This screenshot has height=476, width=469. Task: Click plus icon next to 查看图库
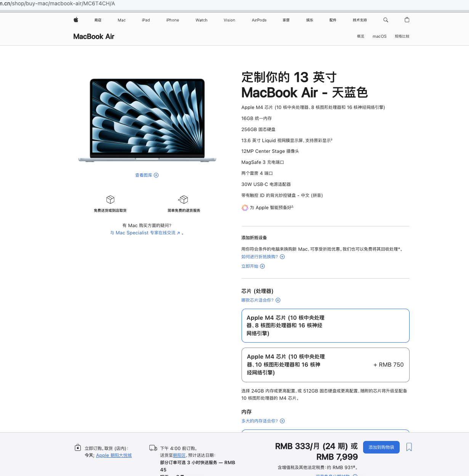pyautogui.click(x=156, y=175)
